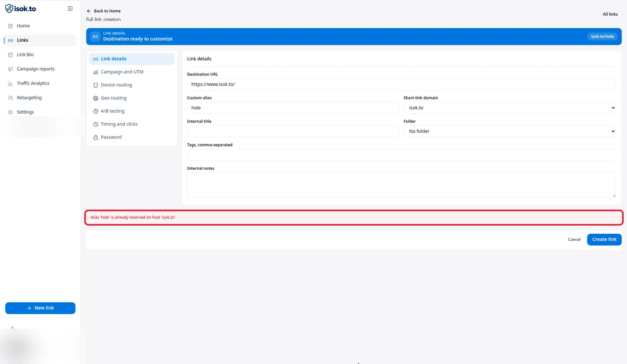
Task: Click the Internal title input
Action: click(293, 131)
